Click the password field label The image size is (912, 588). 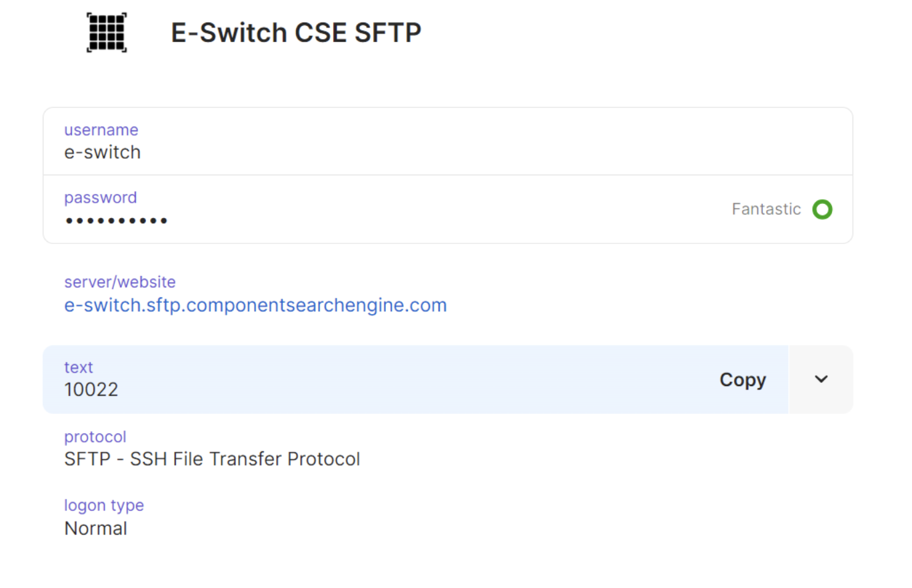coord(100,198)
